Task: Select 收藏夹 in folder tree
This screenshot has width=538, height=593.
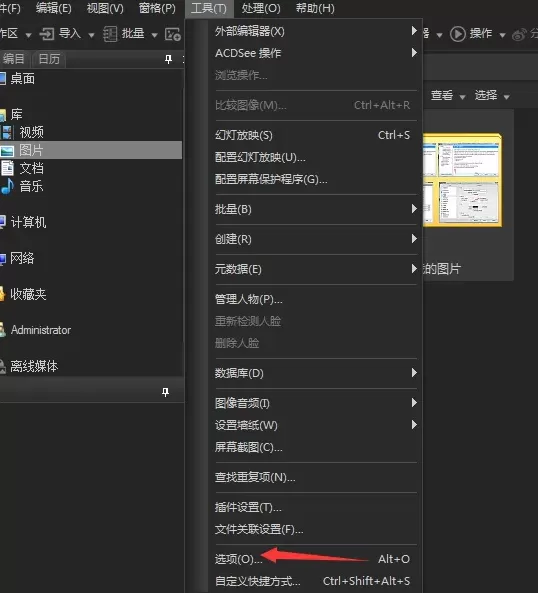Action: click(28, 294)
